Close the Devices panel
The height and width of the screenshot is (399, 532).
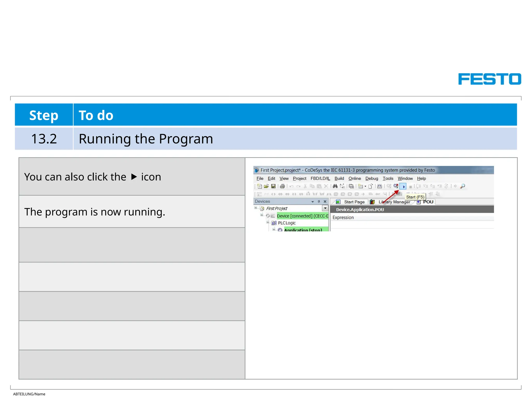pos(325,202)
